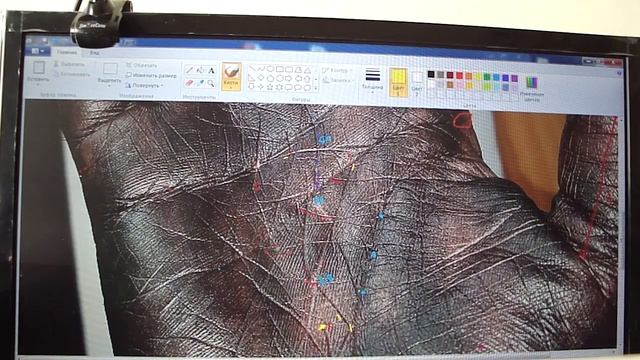Choose the Oval shape in top row
The image size is (640, 360).
pyautogui.click(x=271, y=69)
